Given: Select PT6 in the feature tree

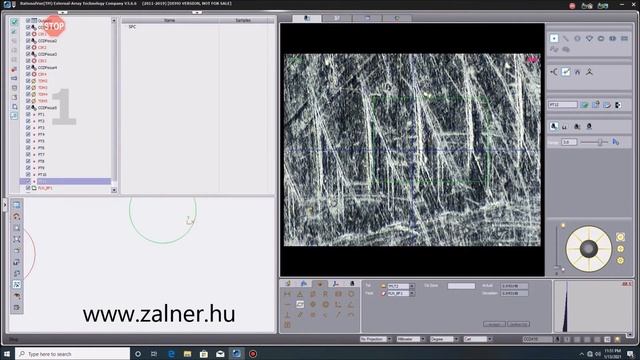Looking at the screenshot, I should pyautogui.click(x=41, y=148).
